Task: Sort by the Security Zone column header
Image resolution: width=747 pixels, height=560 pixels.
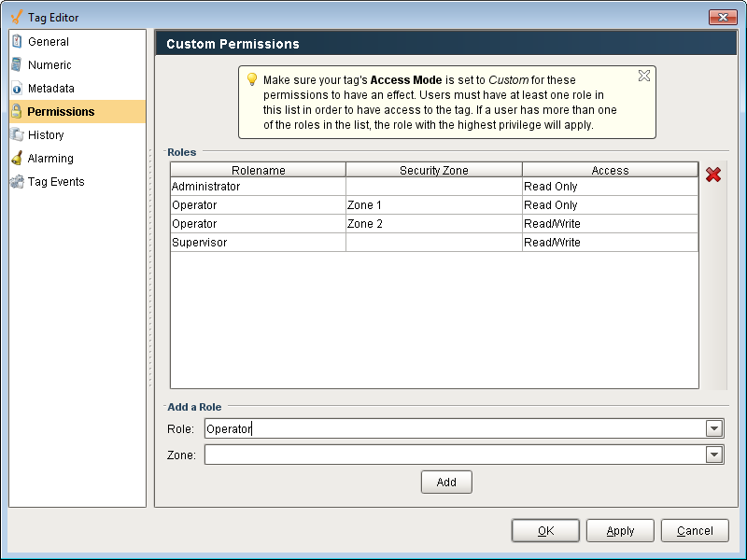Action: pyautogui.click(x=433, y=170)
